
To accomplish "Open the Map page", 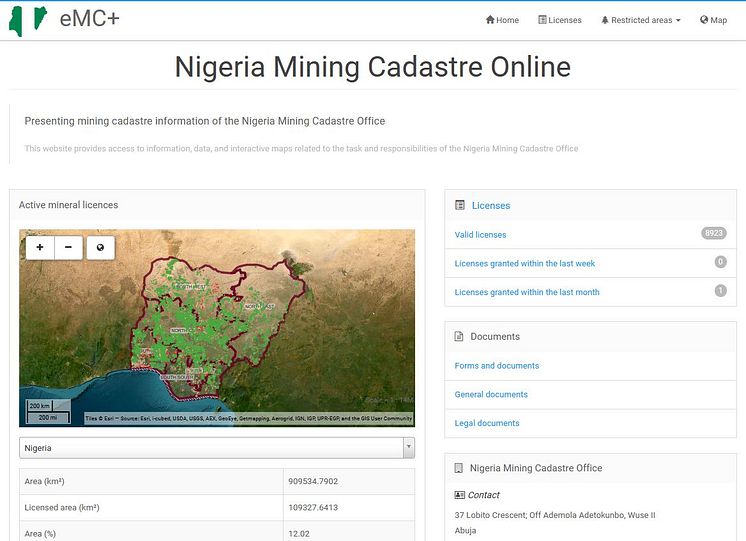I will pos(713,20).
